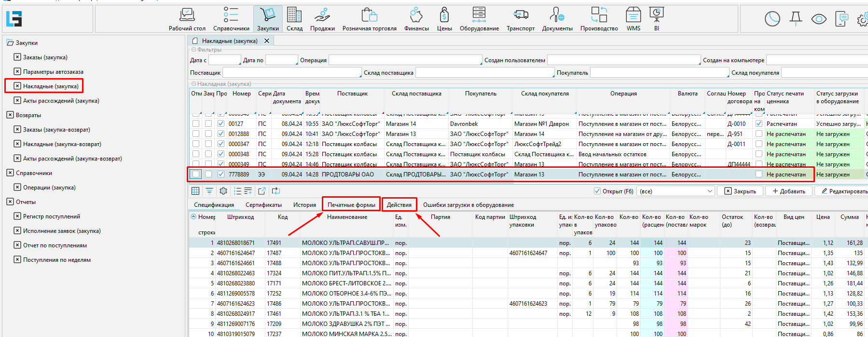Toggle the Открыт (F6) checkbox
This screenshot has width=868, height=337.
point(597,191)
